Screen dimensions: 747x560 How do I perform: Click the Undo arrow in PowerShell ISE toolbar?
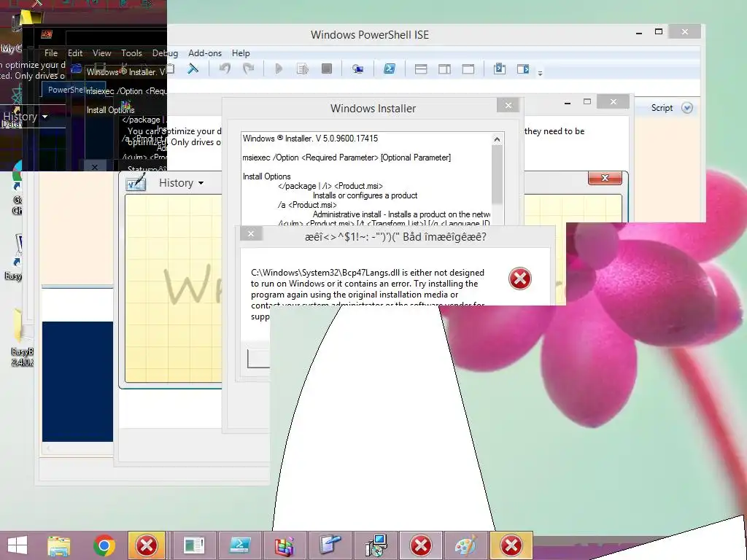225,69
